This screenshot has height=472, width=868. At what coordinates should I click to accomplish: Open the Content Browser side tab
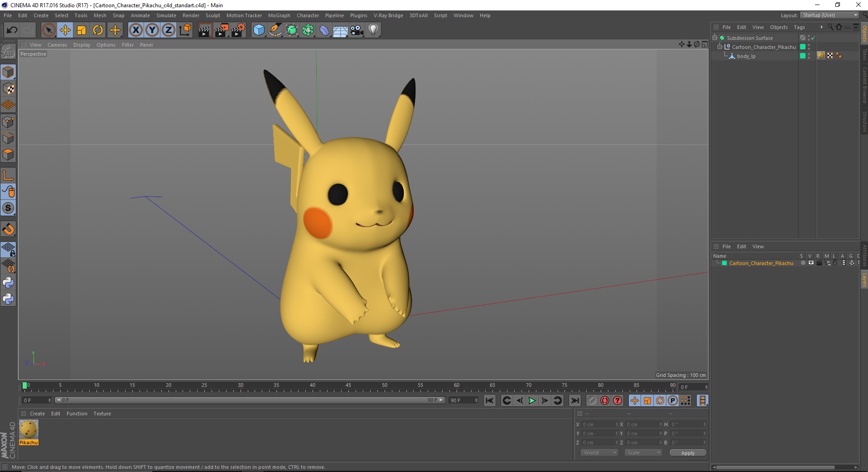click(x=864, y=85)
